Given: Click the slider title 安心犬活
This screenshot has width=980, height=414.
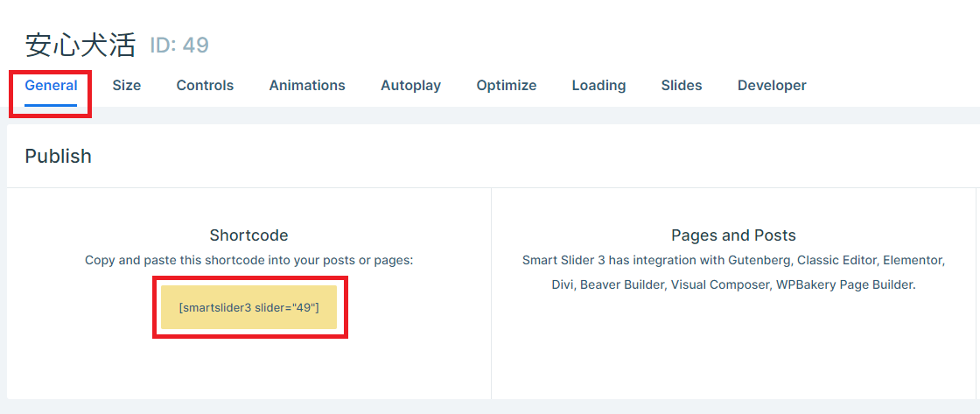Looking at the screenshot, I should click(80, 45).
